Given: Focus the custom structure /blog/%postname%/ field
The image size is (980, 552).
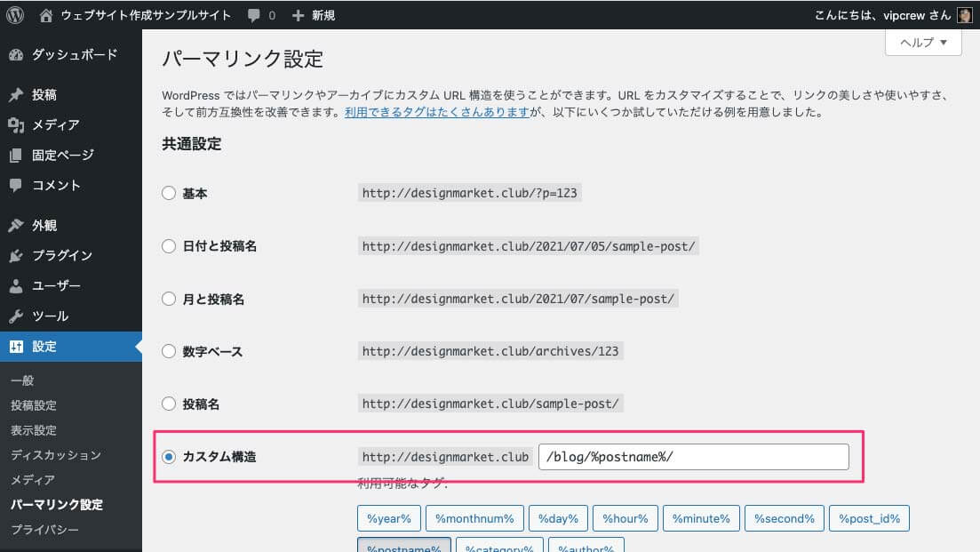Looking at the screenshot, I should (694, 457).
